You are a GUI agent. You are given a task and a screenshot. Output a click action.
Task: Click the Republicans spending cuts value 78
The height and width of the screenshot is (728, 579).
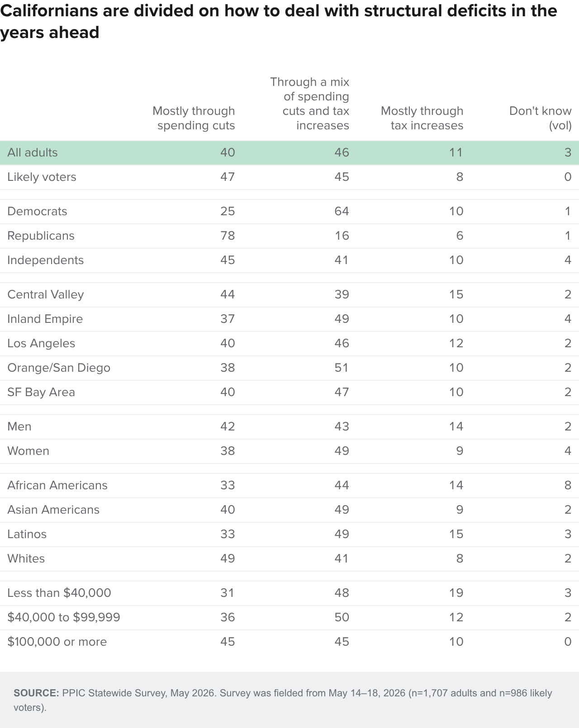point(228,236)
